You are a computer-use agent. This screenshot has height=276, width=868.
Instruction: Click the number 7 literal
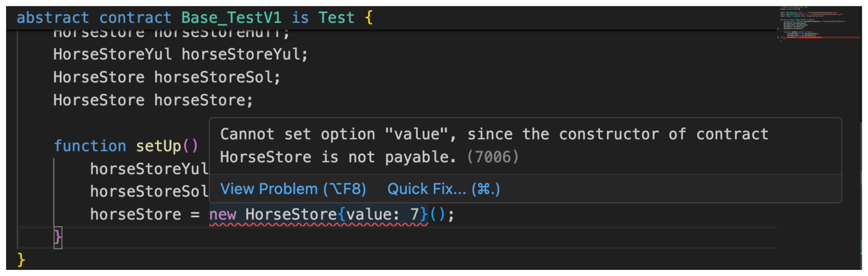(414, 215)
